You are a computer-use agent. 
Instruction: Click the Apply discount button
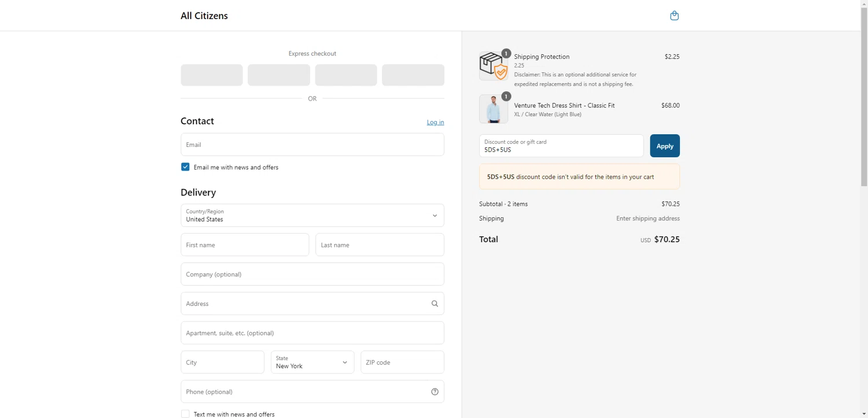click(665, 146)
